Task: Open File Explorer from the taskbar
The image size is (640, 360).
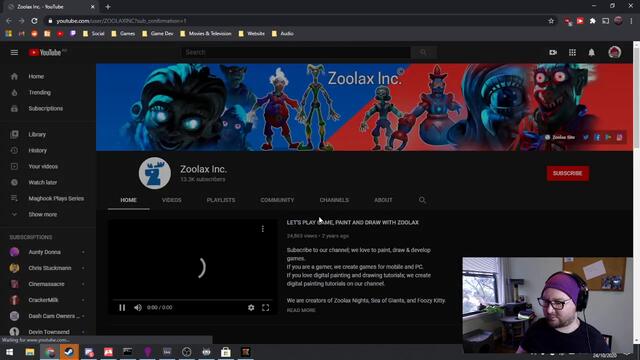Action: click(x=30, y=352)
